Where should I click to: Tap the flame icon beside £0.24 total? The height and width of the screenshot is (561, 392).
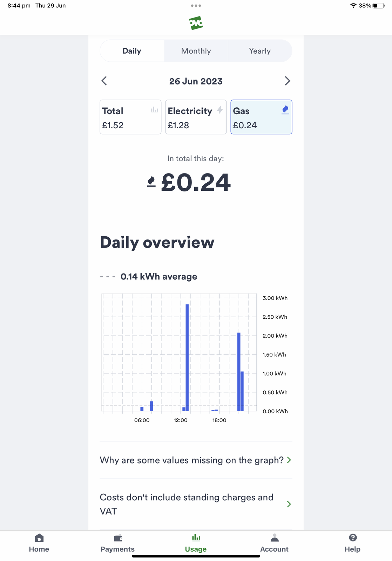[151, 182]
